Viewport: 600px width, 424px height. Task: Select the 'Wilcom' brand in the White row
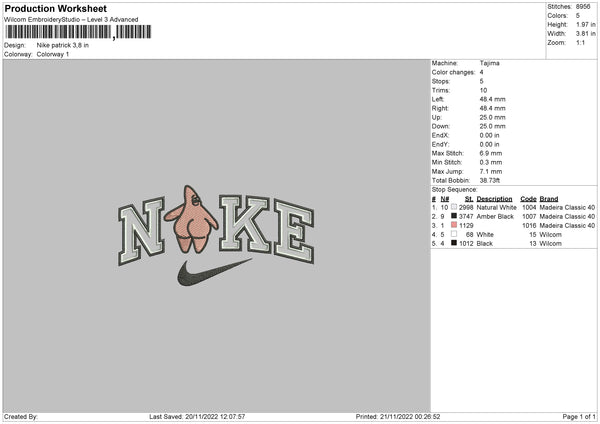(x=551, y=235)
